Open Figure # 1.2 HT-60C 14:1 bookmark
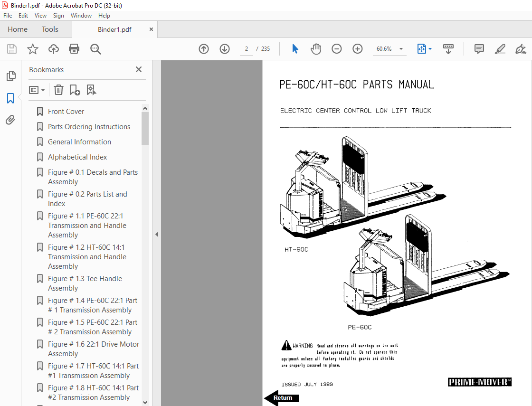 point(87,257)
